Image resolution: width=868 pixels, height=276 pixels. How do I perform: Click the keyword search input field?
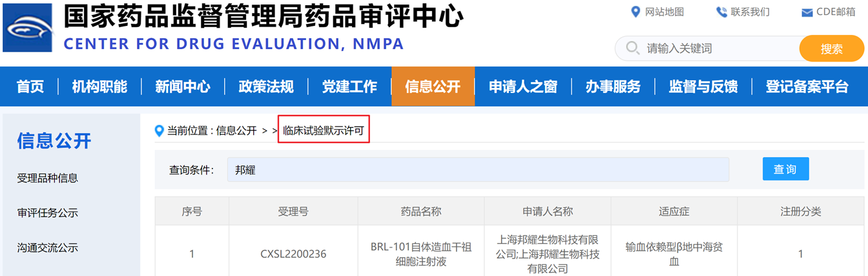point(717,48)
